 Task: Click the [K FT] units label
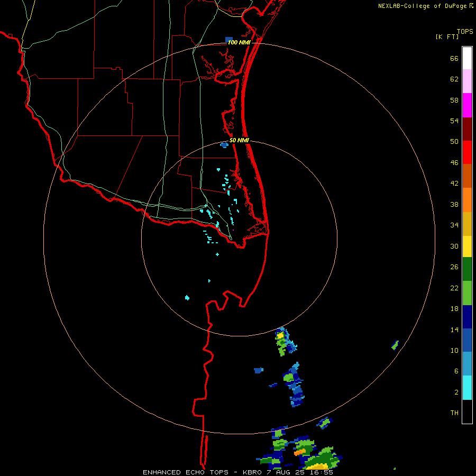click(x=447, y=37)
